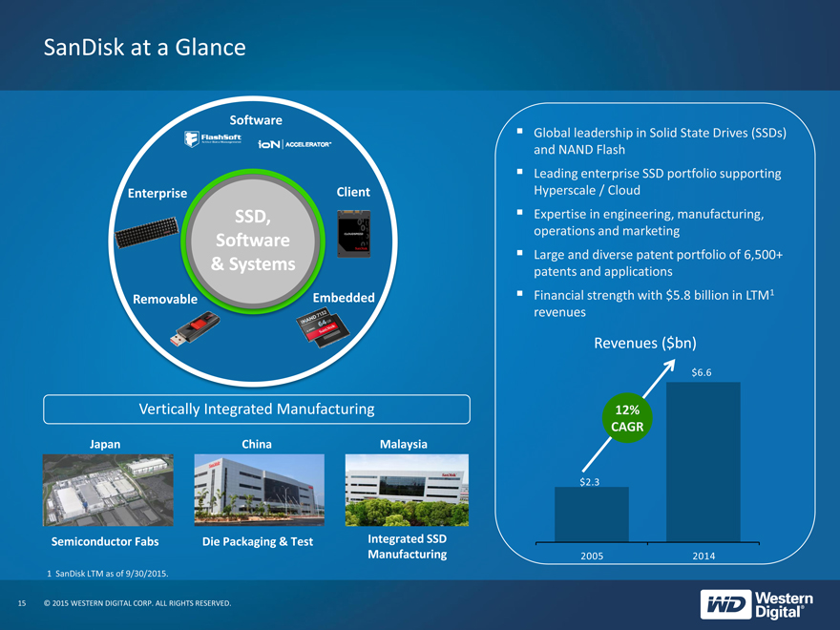Click the Client SSD drive image

(353, 234)
